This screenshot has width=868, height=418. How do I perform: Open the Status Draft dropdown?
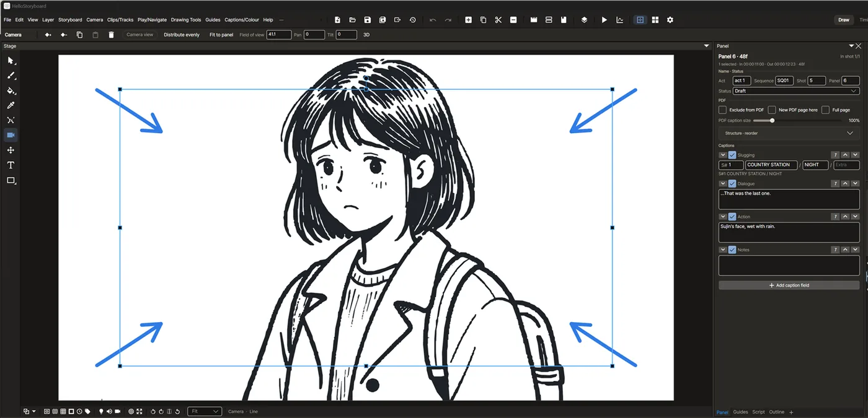tap(796, 91)
